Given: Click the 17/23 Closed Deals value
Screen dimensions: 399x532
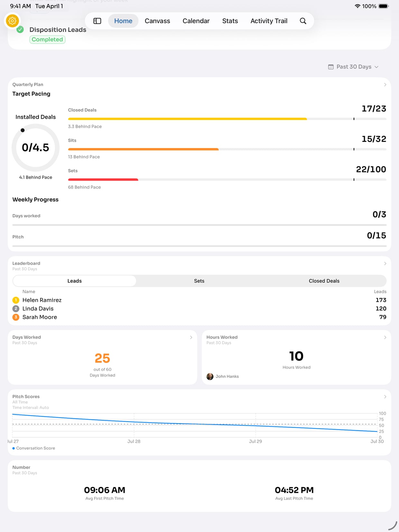Looking at the screenshot, I should 374,109.
